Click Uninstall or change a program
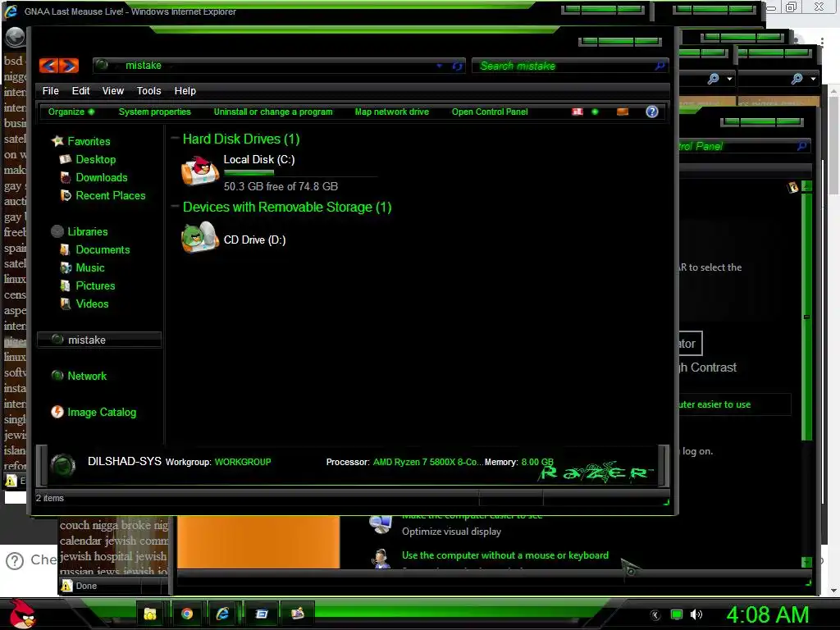This screenshot has width=840, height=630. [273, 112]
